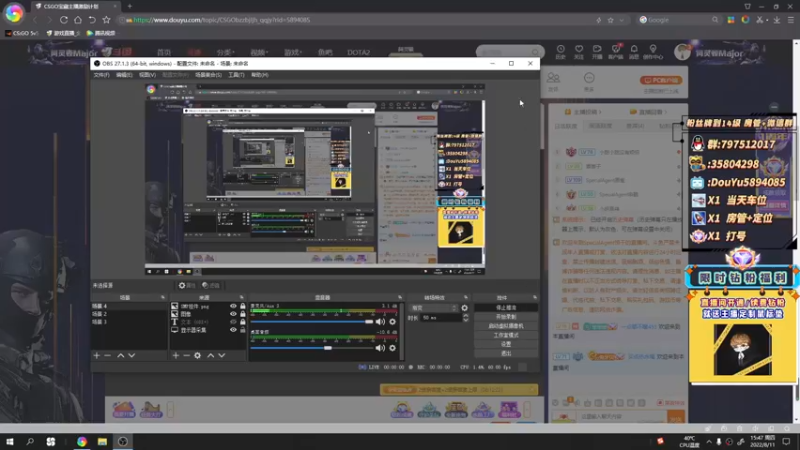800x450 pixels.
Task: Expand 游戏 navigation dropdown on Douyu
Action: tap(292, 52)
